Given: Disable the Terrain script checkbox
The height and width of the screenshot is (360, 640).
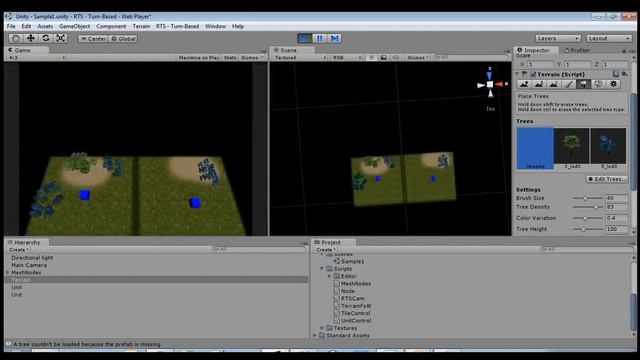Looking at the screenshot, I should click(x=533, y=74).
